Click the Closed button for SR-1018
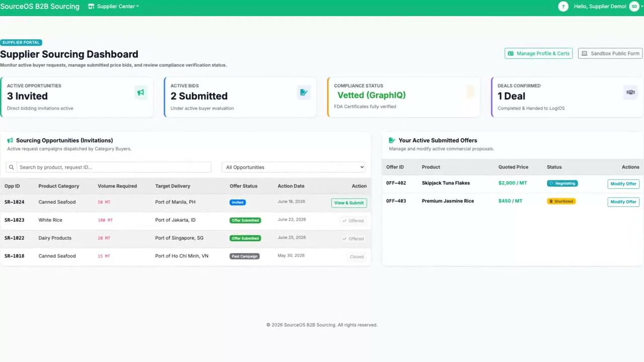This screenshot has height=362, width=644. [x=357, y=257]
